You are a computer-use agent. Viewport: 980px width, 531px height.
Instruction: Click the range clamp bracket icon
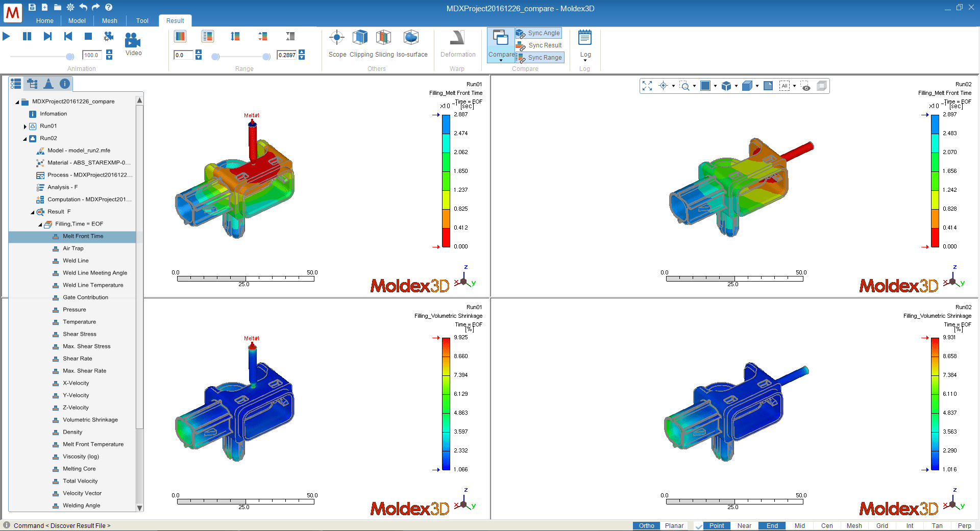[290, 36]
